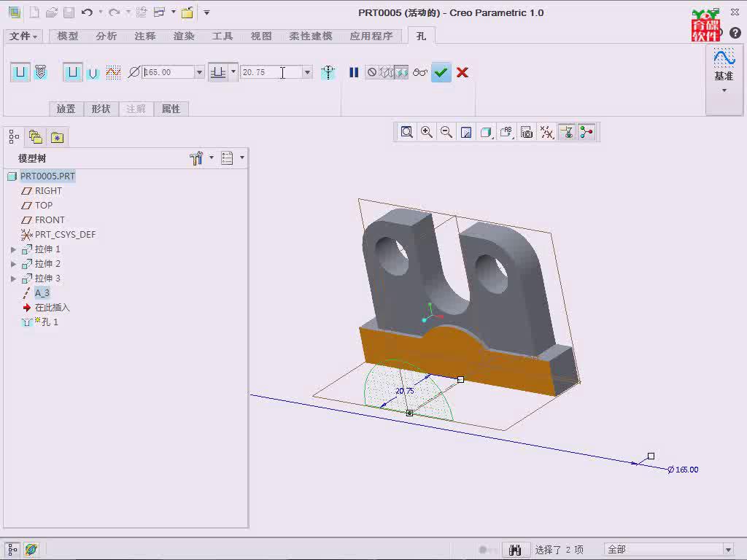Click the Save icon
This screenshot has width=747, height=560.
tap(69, 12)
